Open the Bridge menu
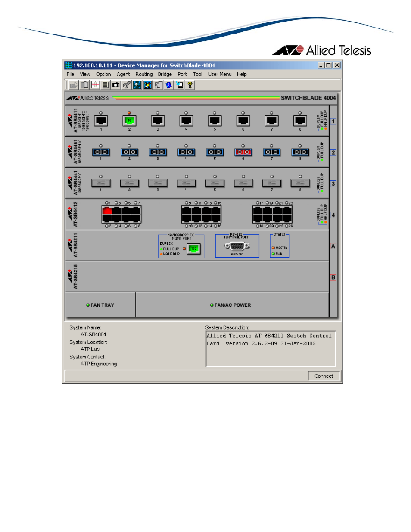The image size is (411, 532). 165,75
